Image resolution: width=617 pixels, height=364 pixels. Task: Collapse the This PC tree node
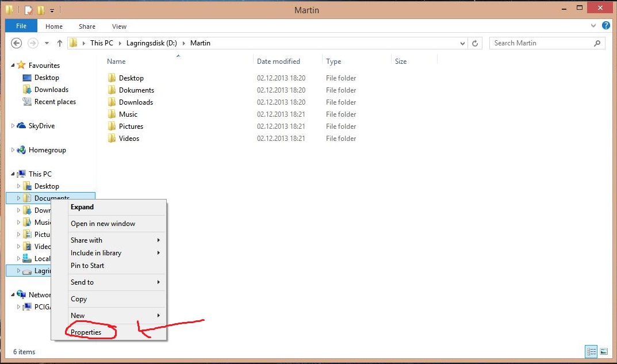(x=13, y=174)
